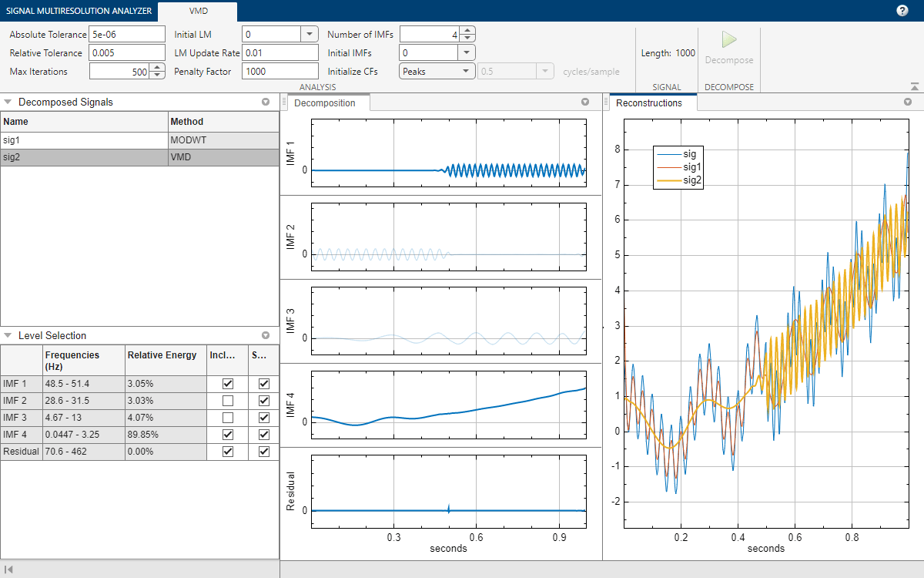Viewport: 924px width, 578px height.
Task: Click the bottom-left panel collapse icon
Action: [x=8, y=570]
